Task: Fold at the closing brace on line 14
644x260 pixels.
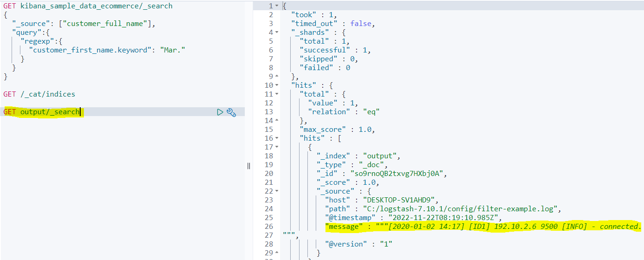Action: 277,121
